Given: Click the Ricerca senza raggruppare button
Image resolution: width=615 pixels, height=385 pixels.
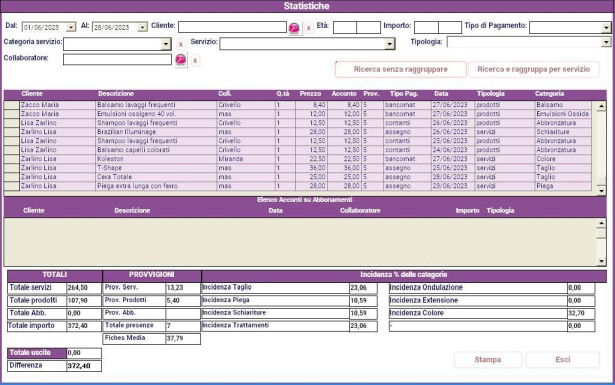Looking at the screenshot, I should coord(400,69).
